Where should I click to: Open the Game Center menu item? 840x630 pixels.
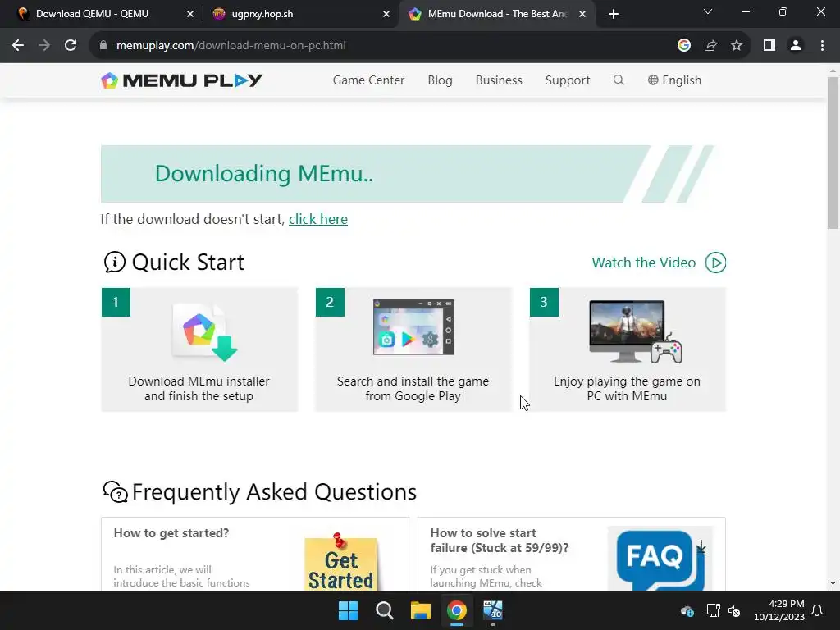[x=368, y=80]
